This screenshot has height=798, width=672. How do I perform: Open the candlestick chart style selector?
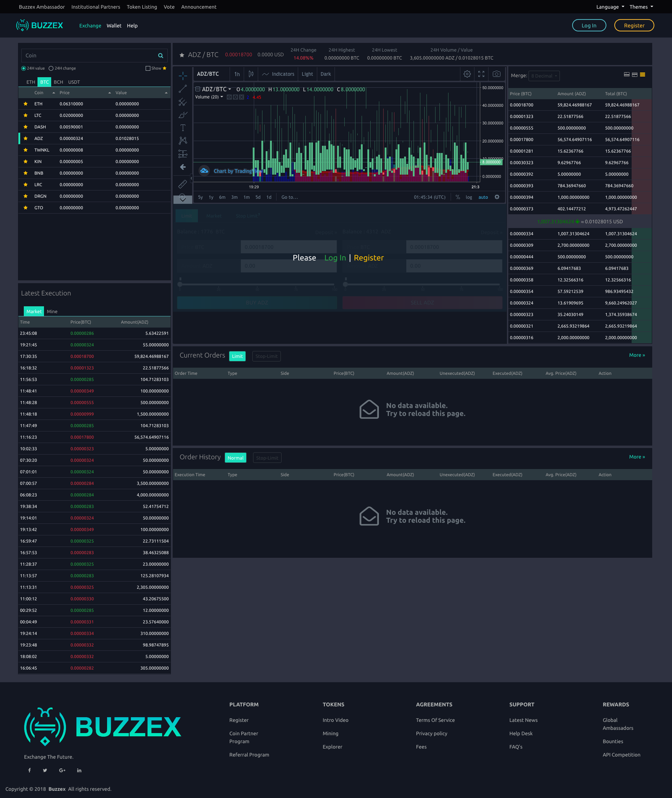[x=251, y=74]
